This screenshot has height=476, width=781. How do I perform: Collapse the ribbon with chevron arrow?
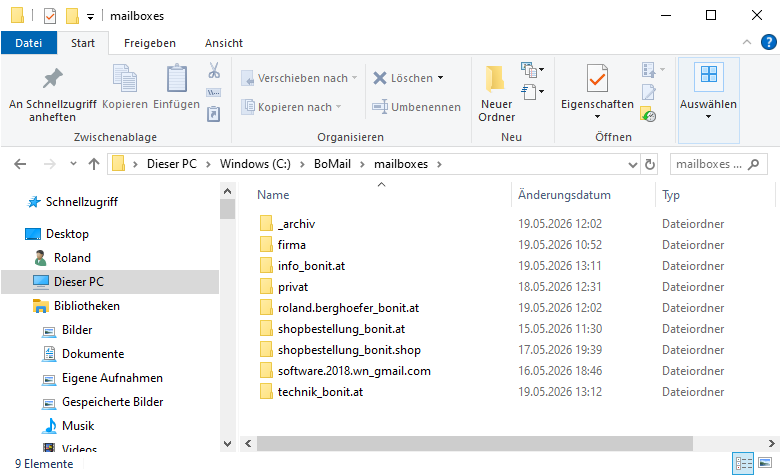747,42
